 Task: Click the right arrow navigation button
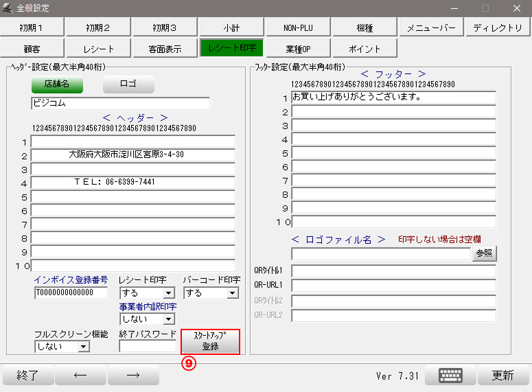point(133,375)
